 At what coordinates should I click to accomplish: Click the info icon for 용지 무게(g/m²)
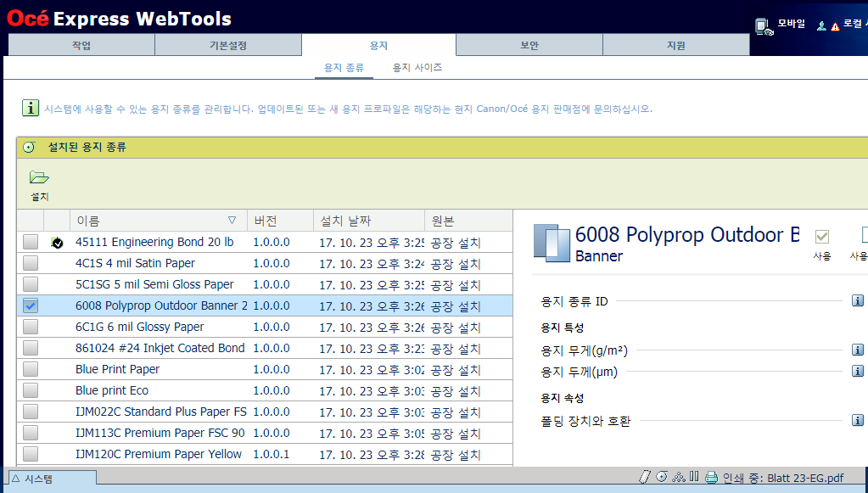tap(858, 350)
